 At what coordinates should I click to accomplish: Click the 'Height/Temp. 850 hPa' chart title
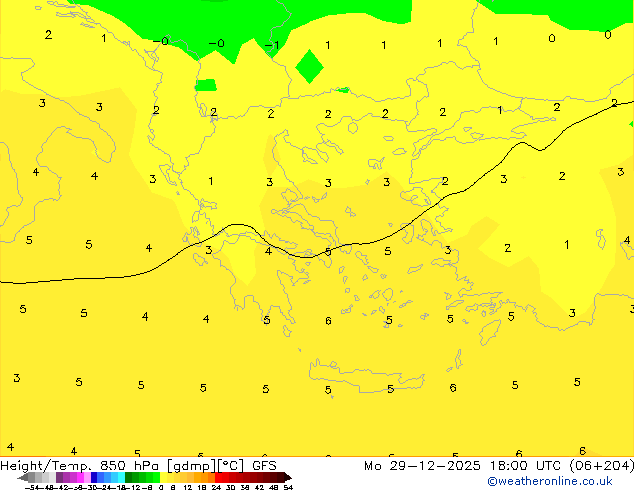(80, 466)
